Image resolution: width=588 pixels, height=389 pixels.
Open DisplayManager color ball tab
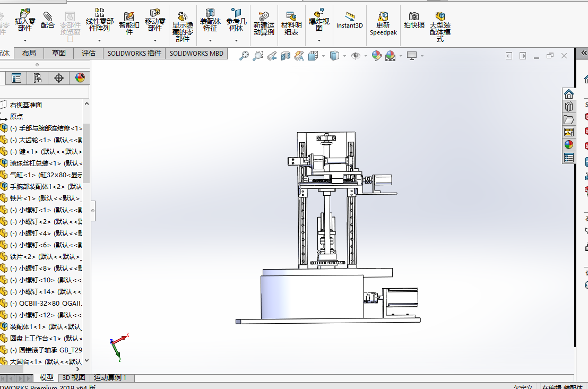click(80, 78)
